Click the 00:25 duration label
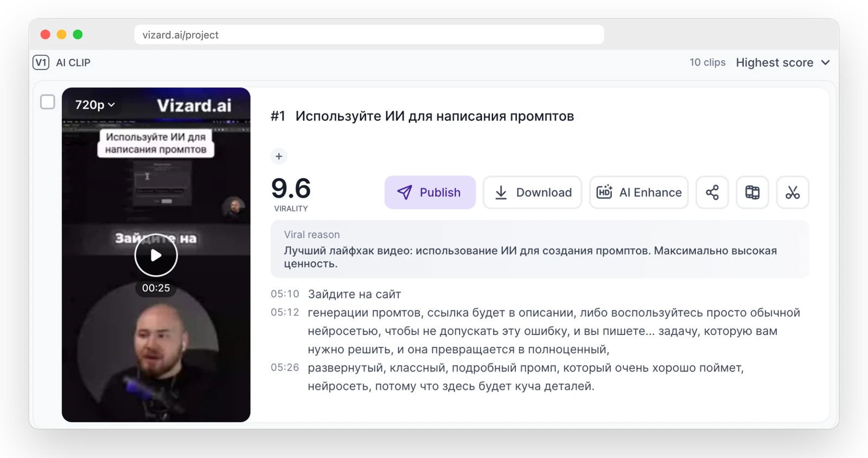Image resolution: width=868 pixels, height=458 pixels. click(156, 288)
